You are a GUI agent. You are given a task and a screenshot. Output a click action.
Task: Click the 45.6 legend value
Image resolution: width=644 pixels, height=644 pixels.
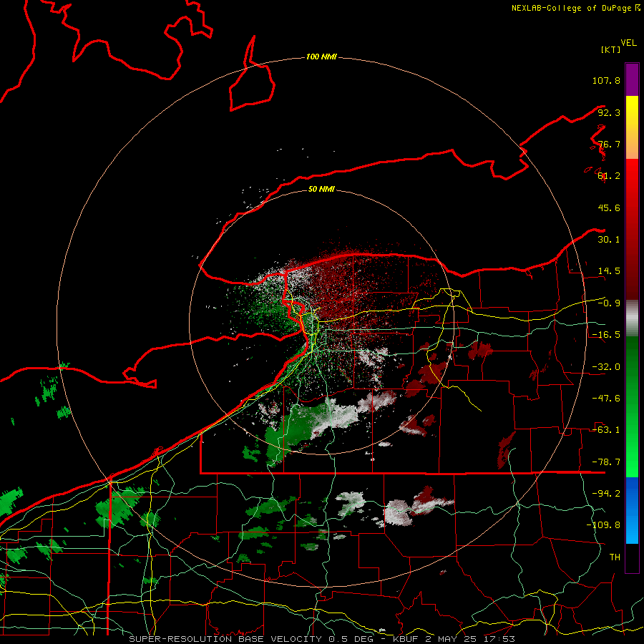pyautogui.click(x=609, y=208)
